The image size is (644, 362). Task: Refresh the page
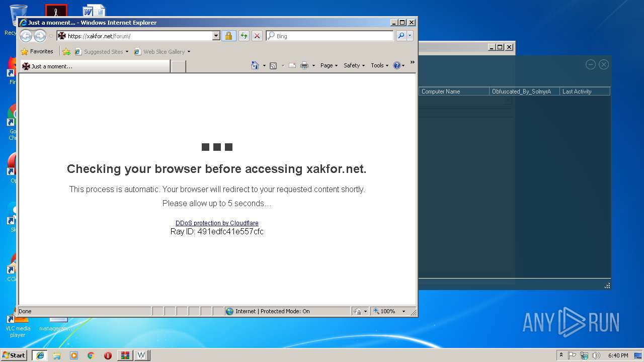click(244, 36)
